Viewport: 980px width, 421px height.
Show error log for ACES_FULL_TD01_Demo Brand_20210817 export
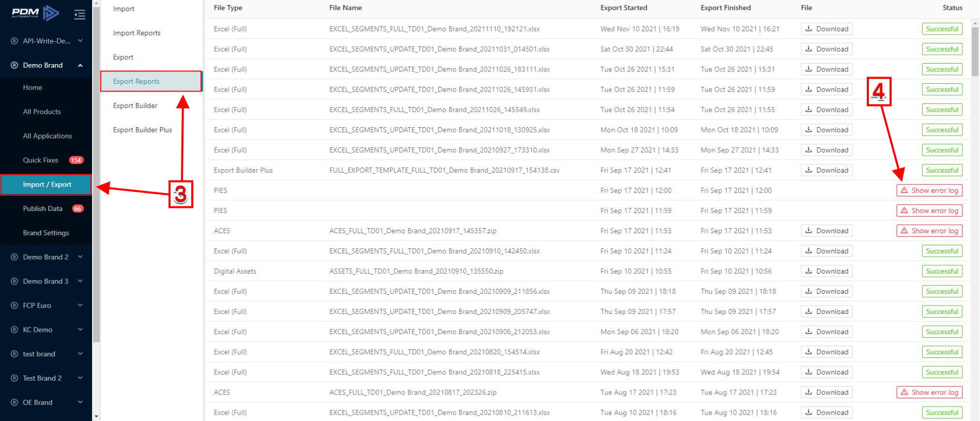point(929,392)
